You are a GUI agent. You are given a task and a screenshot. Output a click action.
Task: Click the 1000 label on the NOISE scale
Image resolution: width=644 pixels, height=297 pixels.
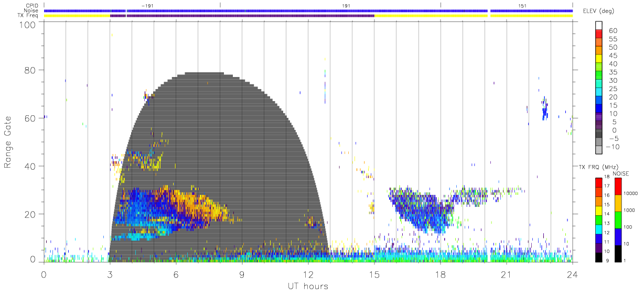click(x=629, y=211)
